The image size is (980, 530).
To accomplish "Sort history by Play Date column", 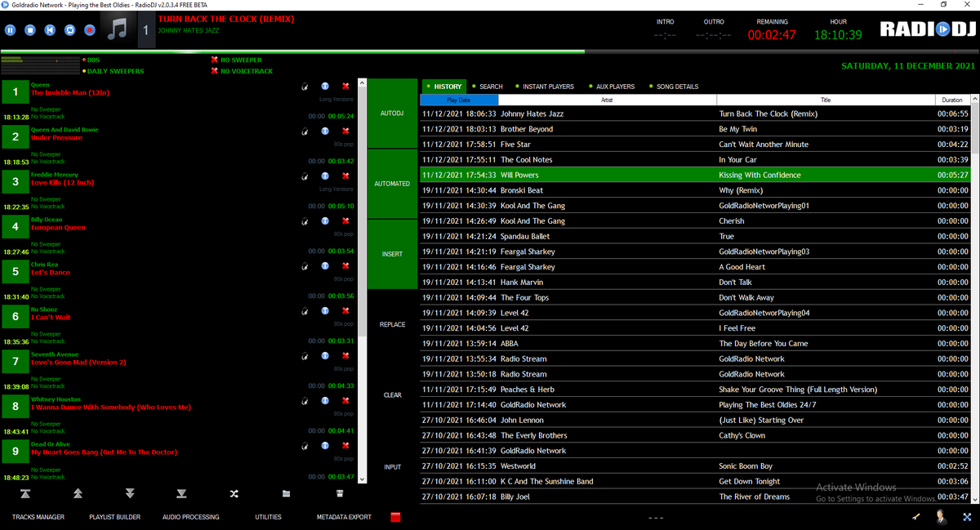I will tap(459, 100).
